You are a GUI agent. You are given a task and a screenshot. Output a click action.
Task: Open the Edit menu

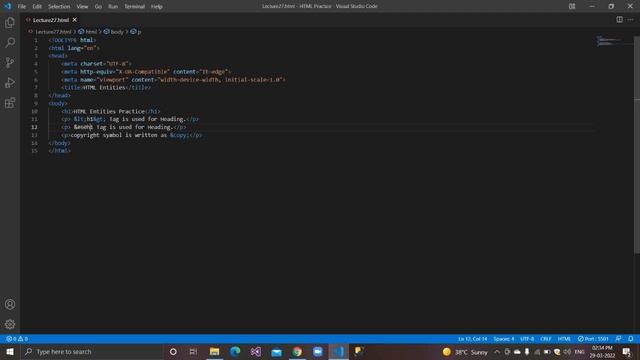pyautogui.click(x=37, y=7)
